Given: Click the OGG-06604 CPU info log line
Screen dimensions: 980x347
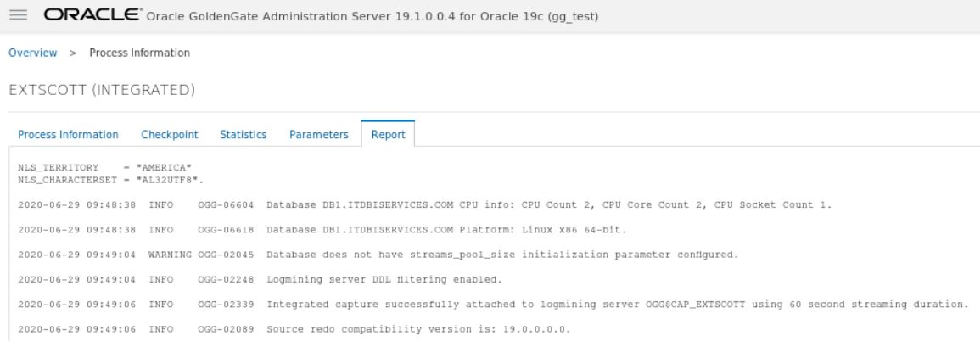Looking at the screenshot, I should [x=425, y=205].
